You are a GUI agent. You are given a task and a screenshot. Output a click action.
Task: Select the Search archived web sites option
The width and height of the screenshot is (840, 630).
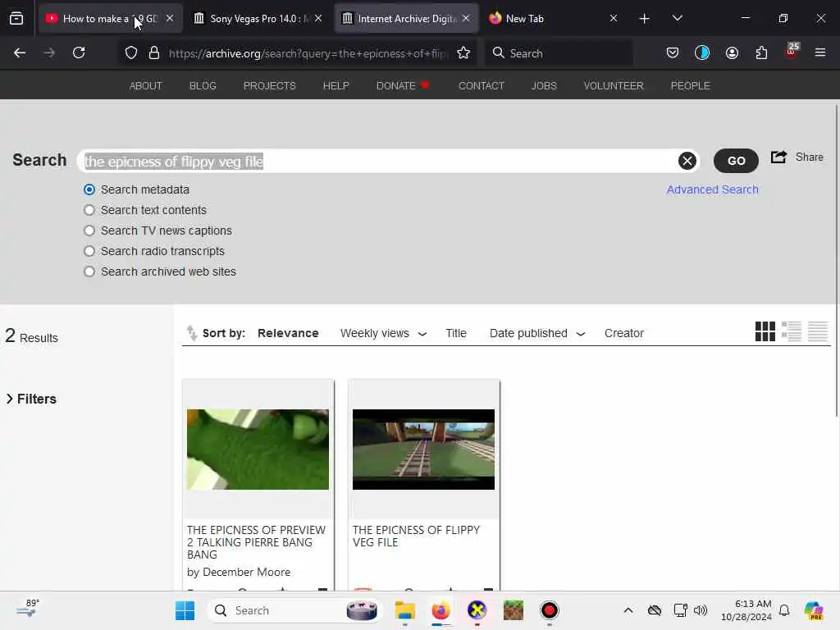click(x=89, y=272)
